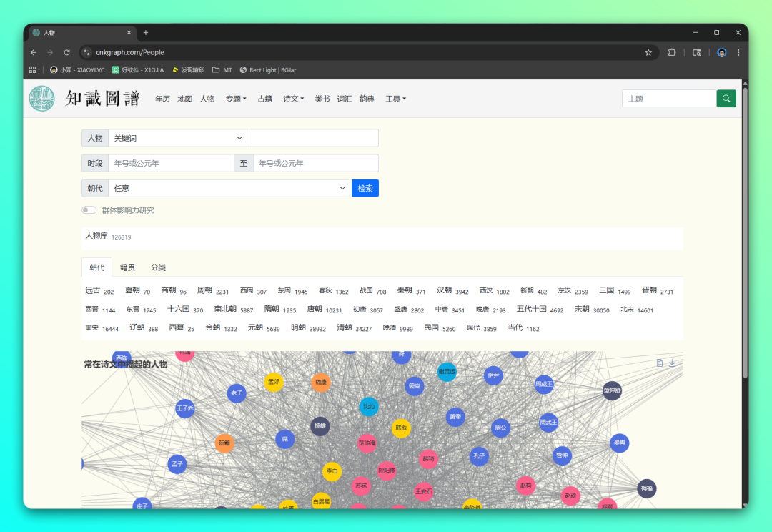
Task: Open the 清朝 34227 dynasty link
Action: (x=354, y=328)
